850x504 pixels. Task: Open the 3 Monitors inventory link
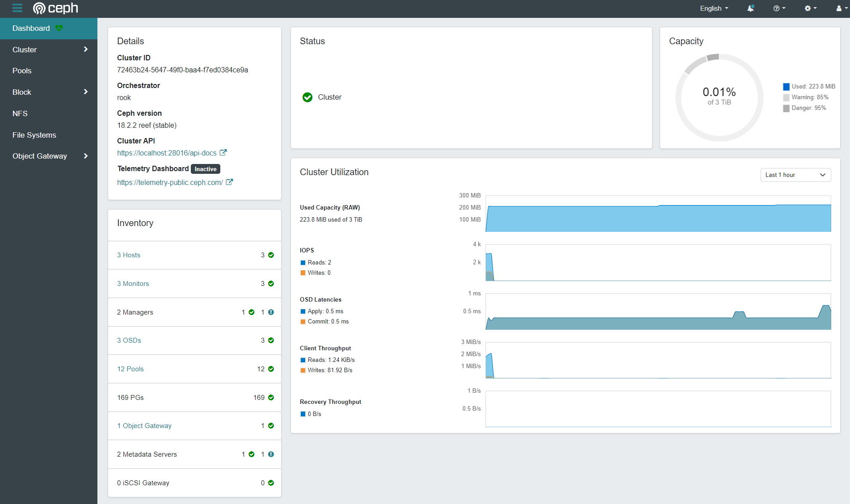pos(133,284)
